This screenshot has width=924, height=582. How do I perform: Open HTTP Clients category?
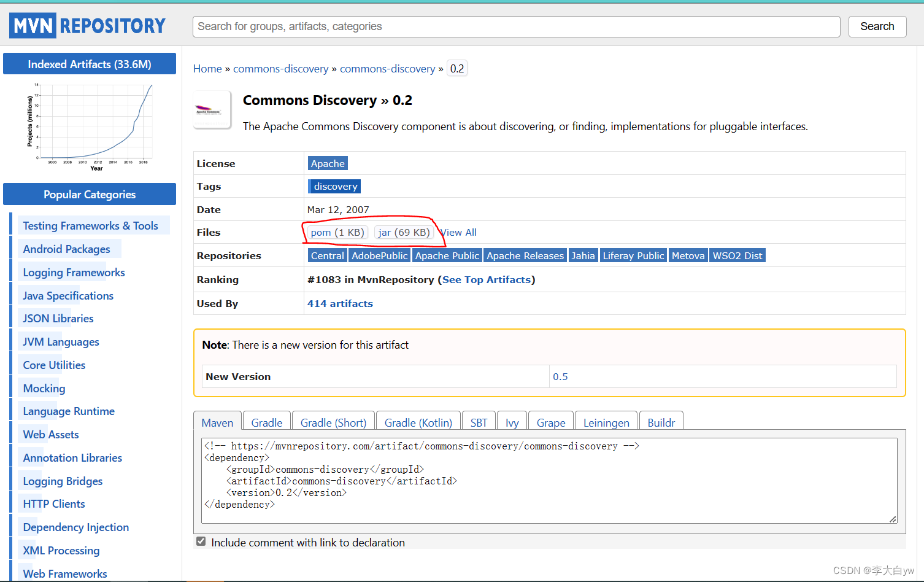click(54, 503)
